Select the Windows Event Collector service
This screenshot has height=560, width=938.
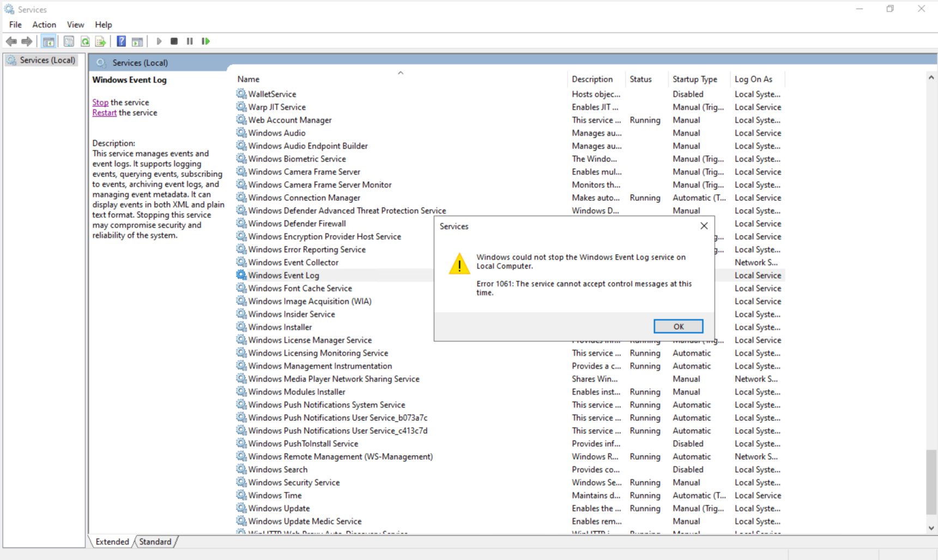(x=335, y=263)
